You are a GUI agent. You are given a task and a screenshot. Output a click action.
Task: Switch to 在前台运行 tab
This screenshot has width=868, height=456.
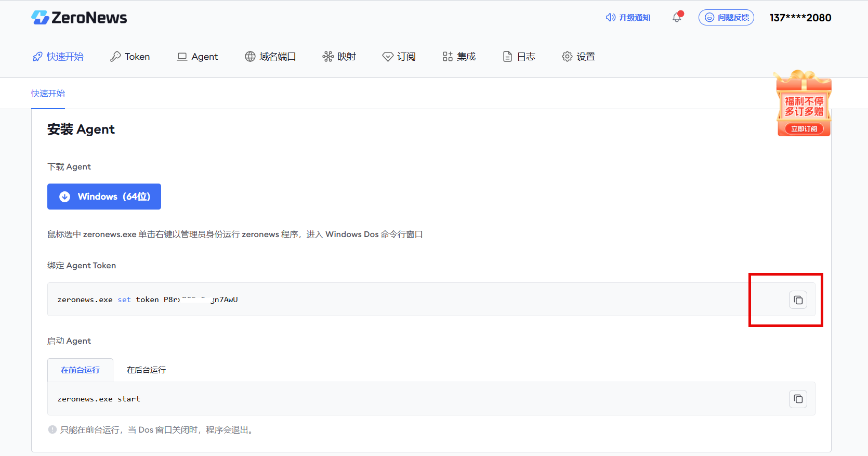[80, 370]
